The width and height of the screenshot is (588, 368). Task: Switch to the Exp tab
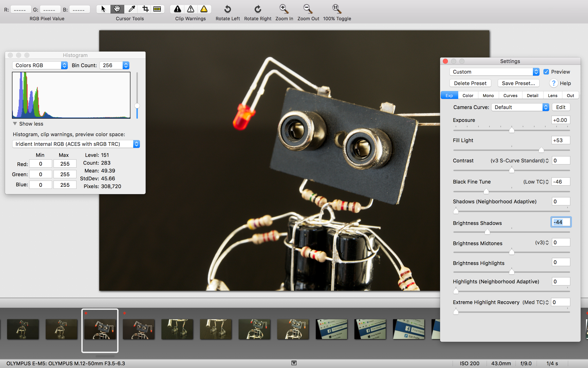(x=449, y=96)
